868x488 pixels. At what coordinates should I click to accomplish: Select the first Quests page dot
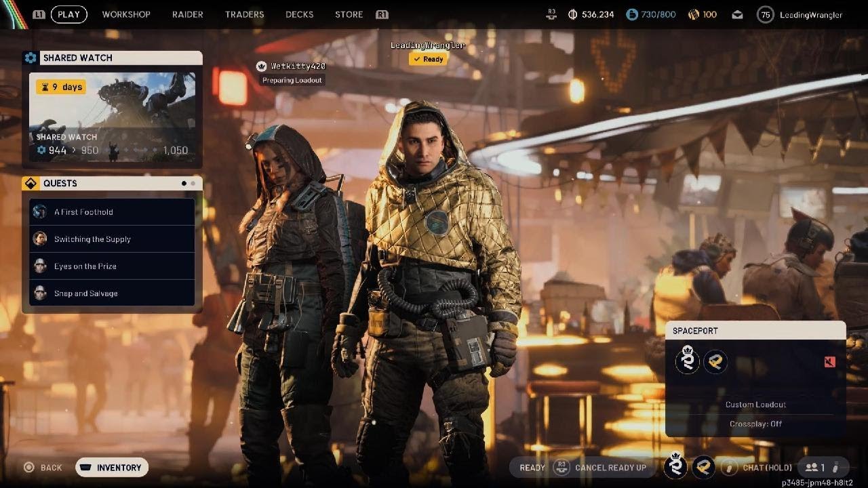pyautogui.click(x=184, y=183)
